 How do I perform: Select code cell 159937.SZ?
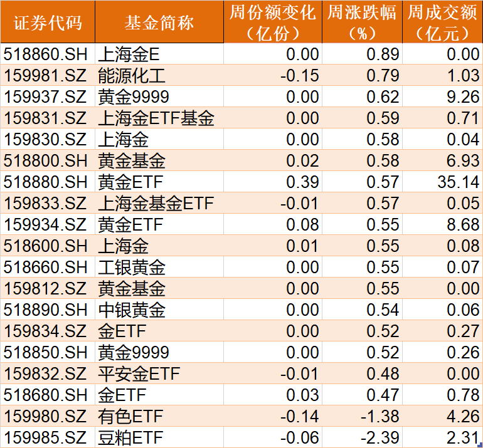tap(48, 97)
